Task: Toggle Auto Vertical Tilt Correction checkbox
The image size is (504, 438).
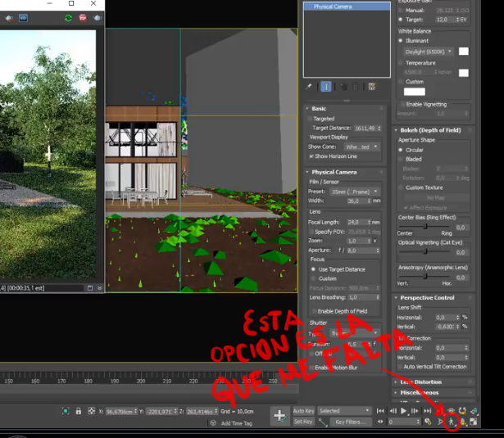Action: click(400, 367)
